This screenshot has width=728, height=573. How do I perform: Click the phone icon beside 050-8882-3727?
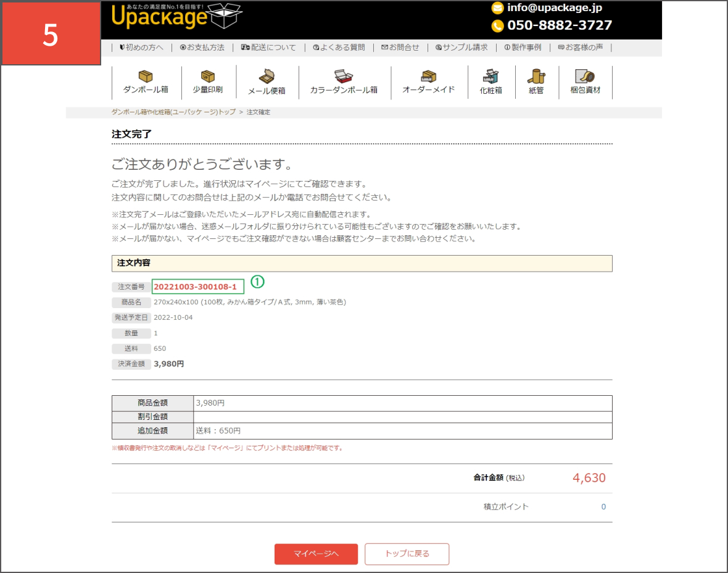click(x=497, y=25)
